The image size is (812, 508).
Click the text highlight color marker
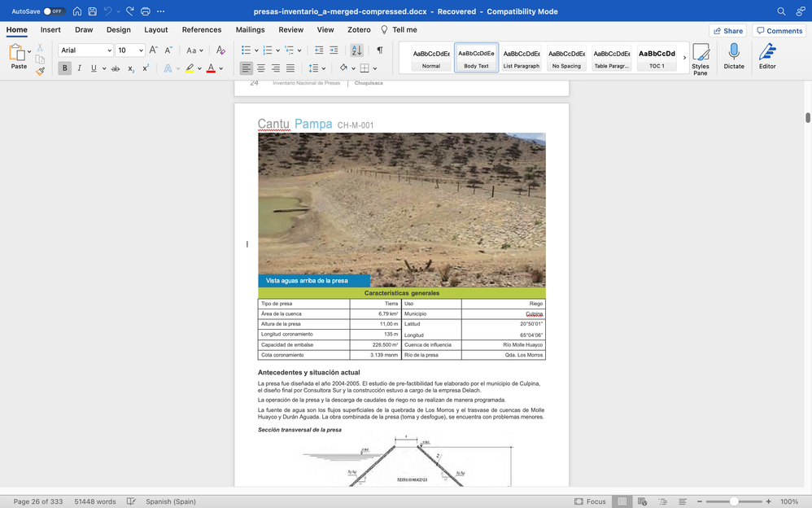click(x=190, y=68)
